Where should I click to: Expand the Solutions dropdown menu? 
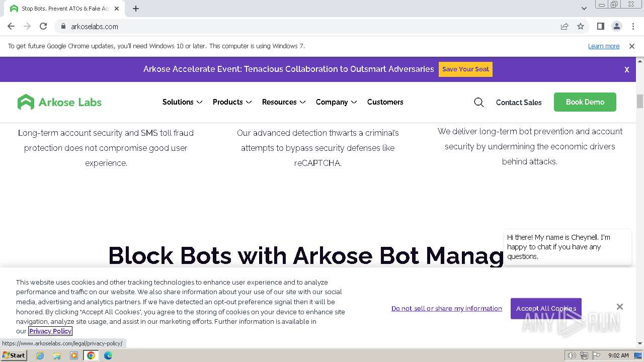[x=182, y=102]
